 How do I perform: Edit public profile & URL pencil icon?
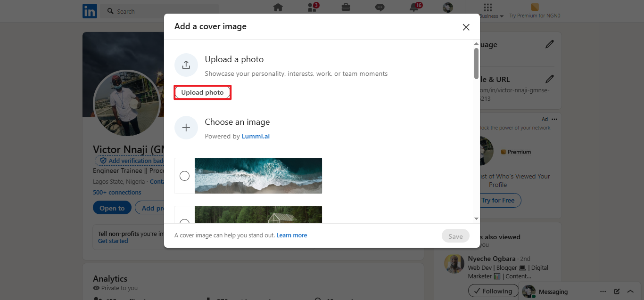click(x=549, y=79)
